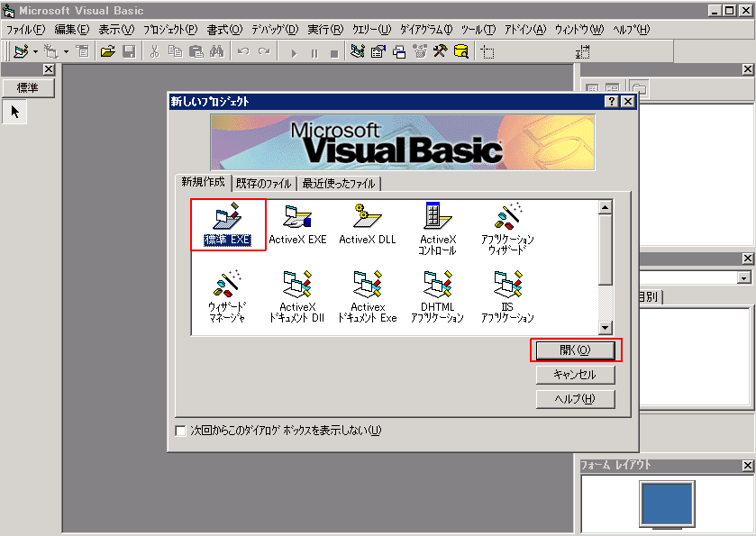Start program execution with the Run toolbar icon
Image resolution: width=756 pixels, height=536 pixels.
tap(293, 52)
